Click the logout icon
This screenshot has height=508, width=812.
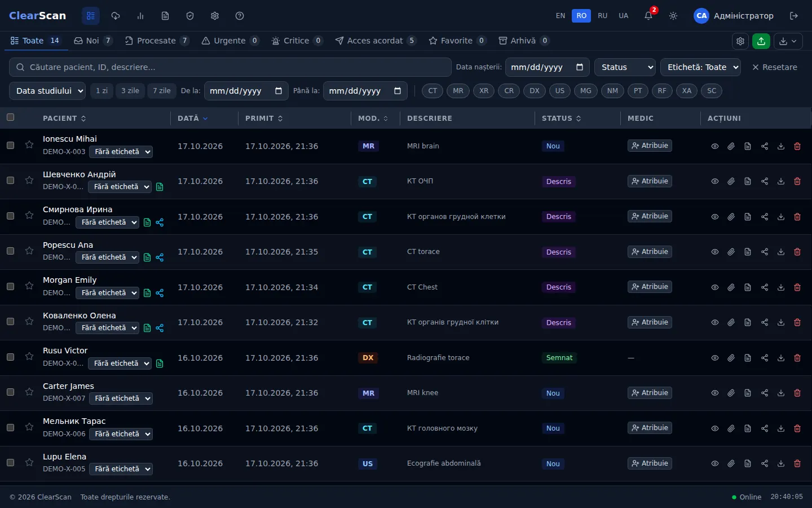[794, 16]
